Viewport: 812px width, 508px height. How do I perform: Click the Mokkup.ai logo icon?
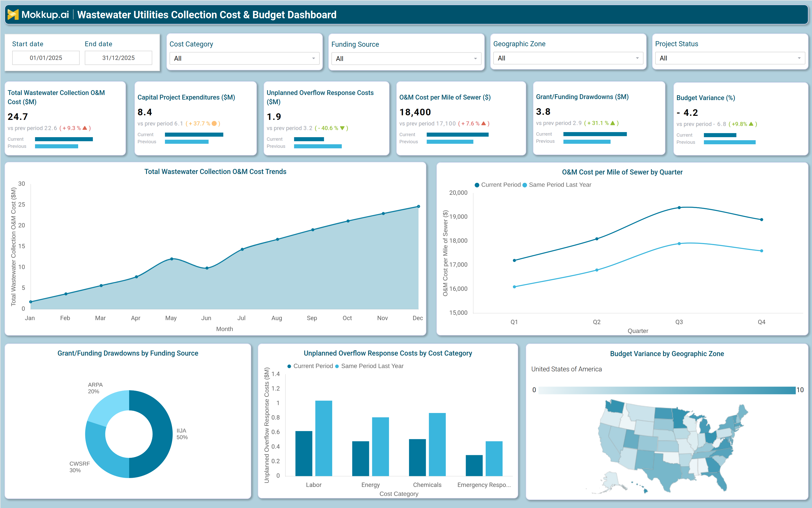(13, 14)
